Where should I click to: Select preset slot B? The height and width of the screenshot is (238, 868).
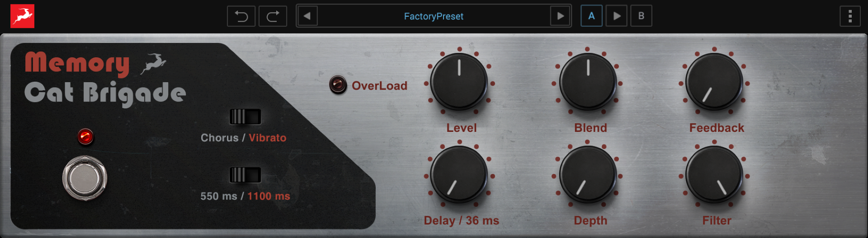(641, 16)
